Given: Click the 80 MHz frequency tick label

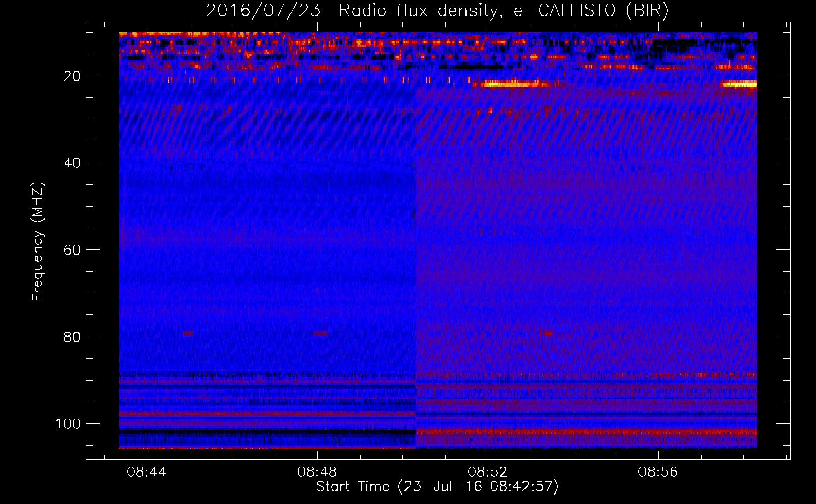Looking at the screenshot, I should (72, 337).
